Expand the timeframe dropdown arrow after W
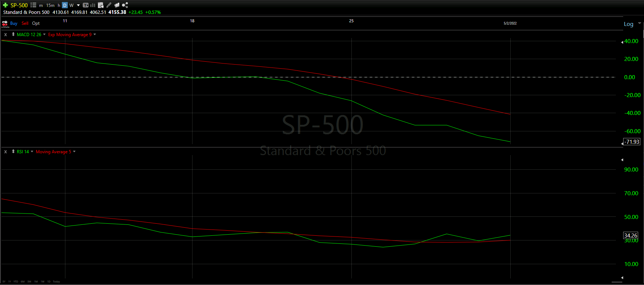The image size is (644, 285). pos(78,5)
